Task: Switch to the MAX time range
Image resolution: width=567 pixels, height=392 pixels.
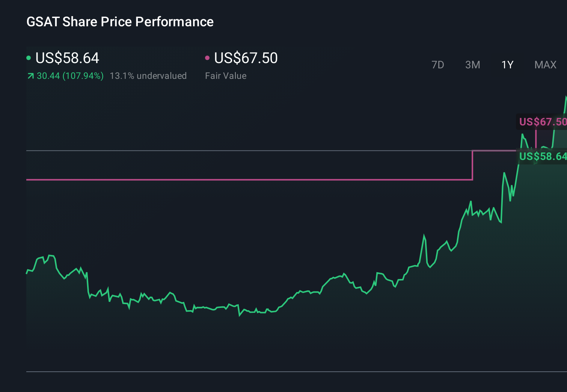Action: click(545, 65)
